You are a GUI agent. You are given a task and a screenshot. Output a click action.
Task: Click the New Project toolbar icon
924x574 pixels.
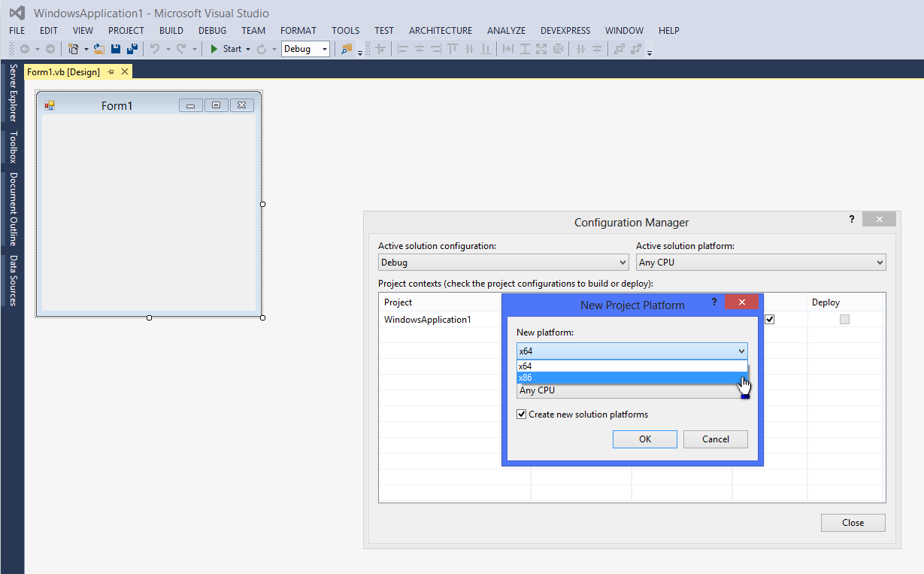pyautogui.click(x=74, y=49)
